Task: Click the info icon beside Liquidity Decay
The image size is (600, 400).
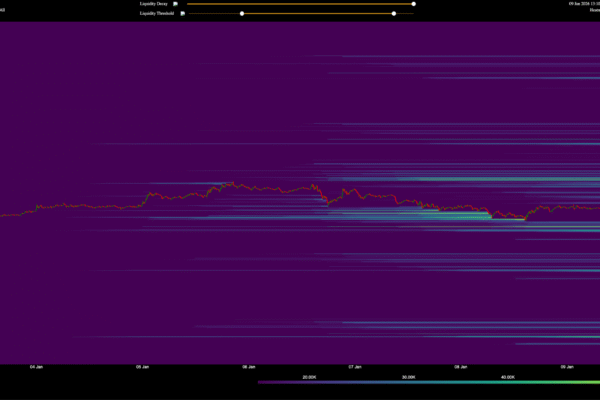Action: (175, 4)
